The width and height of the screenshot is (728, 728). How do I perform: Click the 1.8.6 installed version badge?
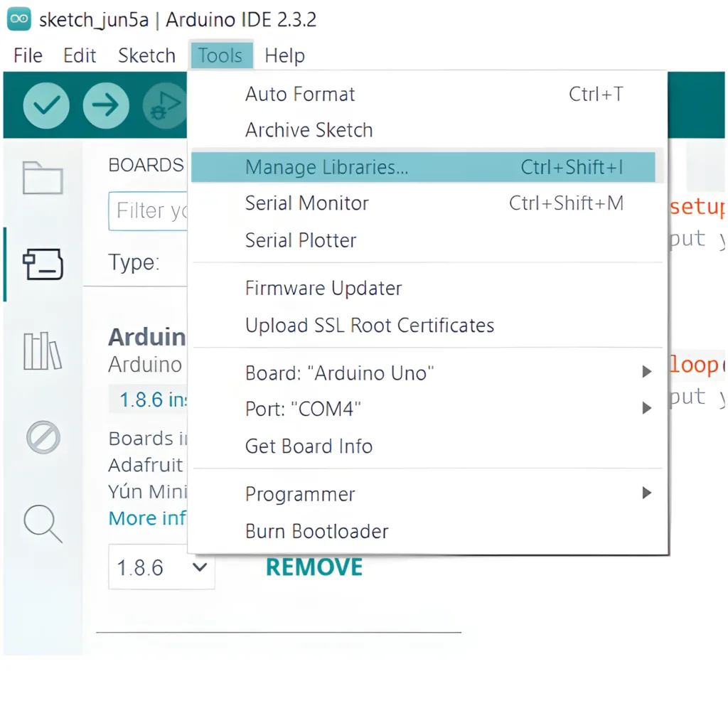148,400
